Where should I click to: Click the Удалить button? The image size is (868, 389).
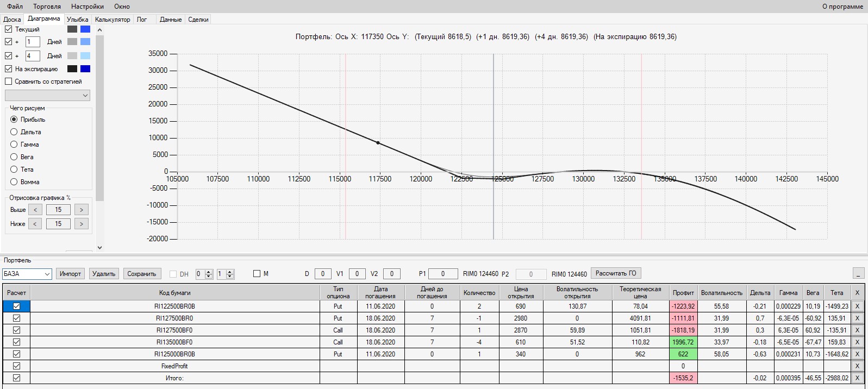tap(104, 274)
